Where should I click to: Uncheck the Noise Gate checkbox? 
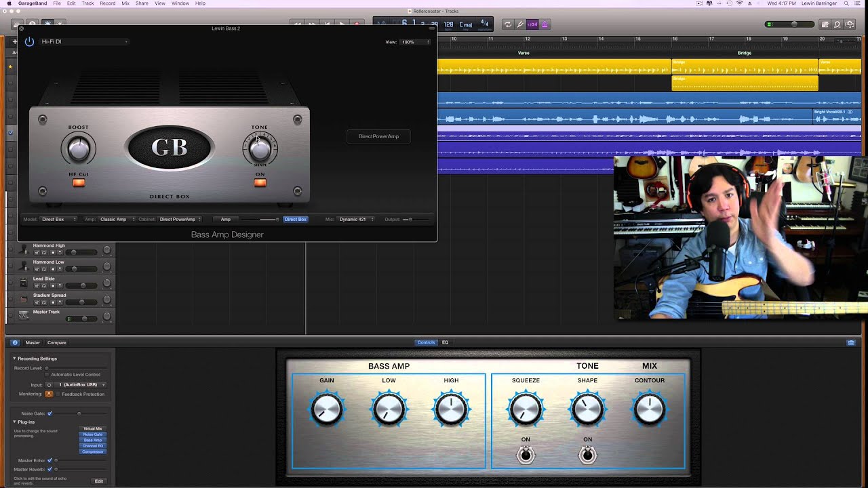pos(50,413)
